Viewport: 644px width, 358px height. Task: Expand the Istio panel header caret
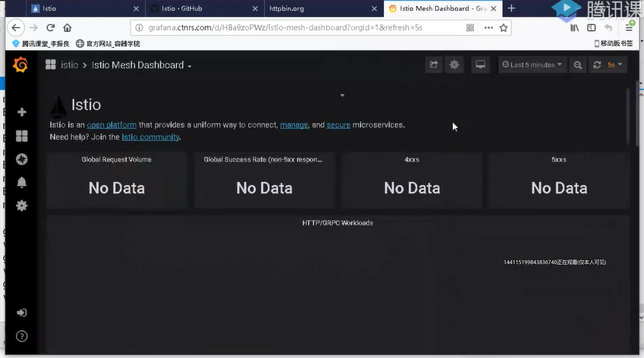(x=342, y=95)
